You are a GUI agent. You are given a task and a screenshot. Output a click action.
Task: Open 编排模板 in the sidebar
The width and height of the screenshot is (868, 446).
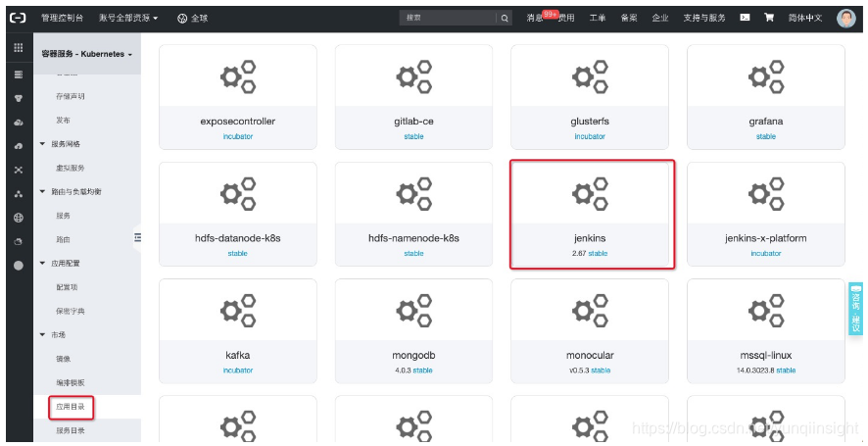71,383
